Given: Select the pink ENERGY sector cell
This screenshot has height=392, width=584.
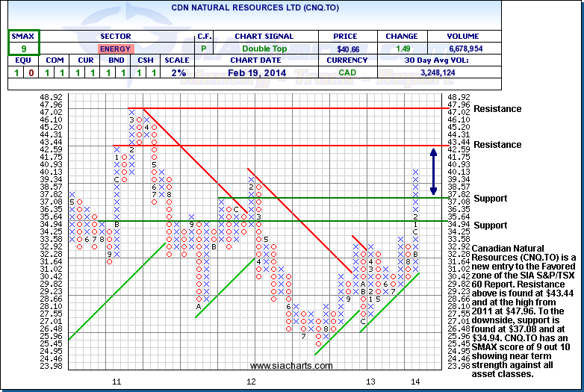Looking at the screenshot, I should point(119,49).
